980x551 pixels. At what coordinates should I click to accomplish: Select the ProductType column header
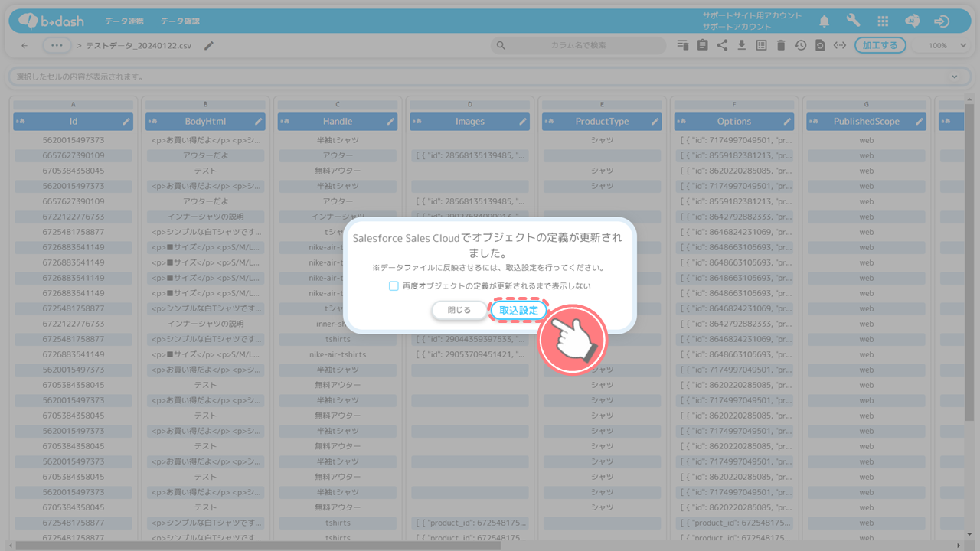coord(602,121)
